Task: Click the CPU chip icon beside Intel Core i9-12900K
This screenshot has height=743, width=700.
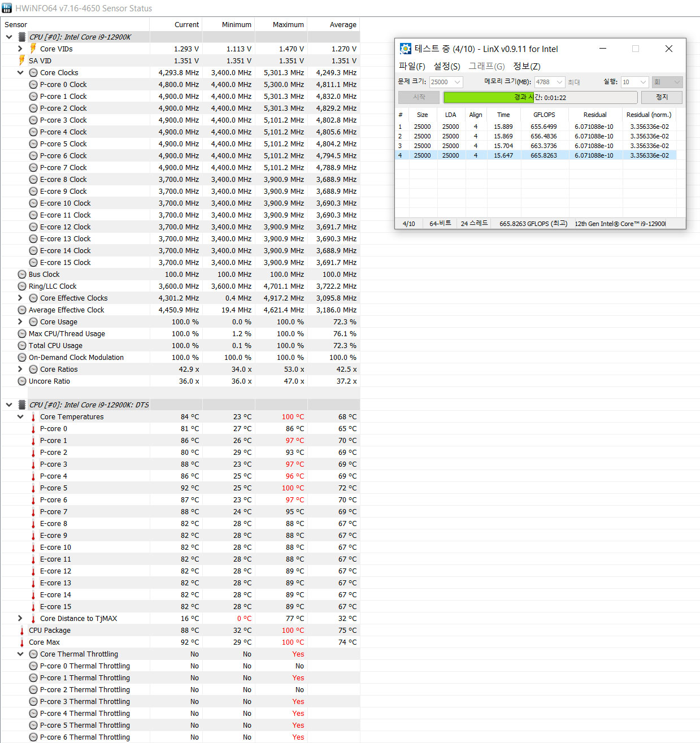Action: point(22,37)
